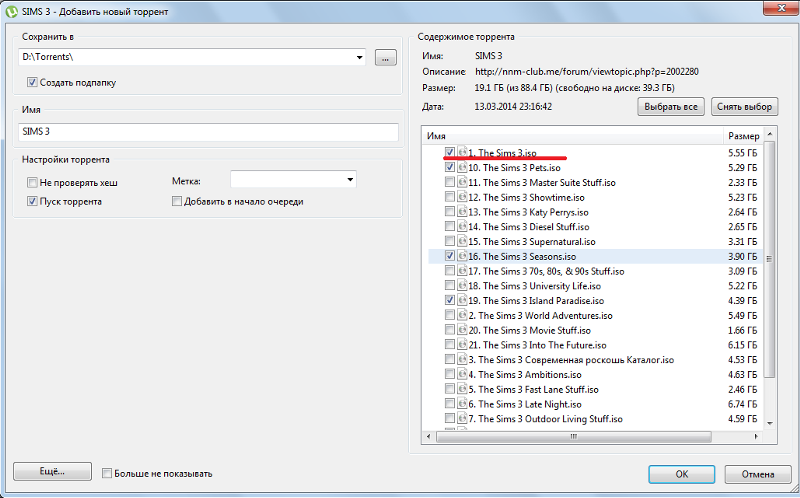Click the browse folder button with three dots
800x498 pixels.
pos(386,58)
